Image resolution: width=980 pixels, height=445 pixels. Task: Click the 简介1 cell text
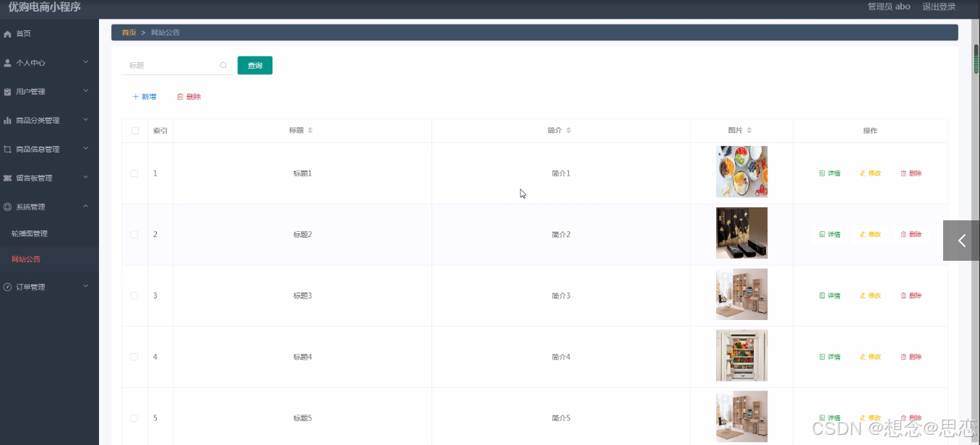(561, 173)
